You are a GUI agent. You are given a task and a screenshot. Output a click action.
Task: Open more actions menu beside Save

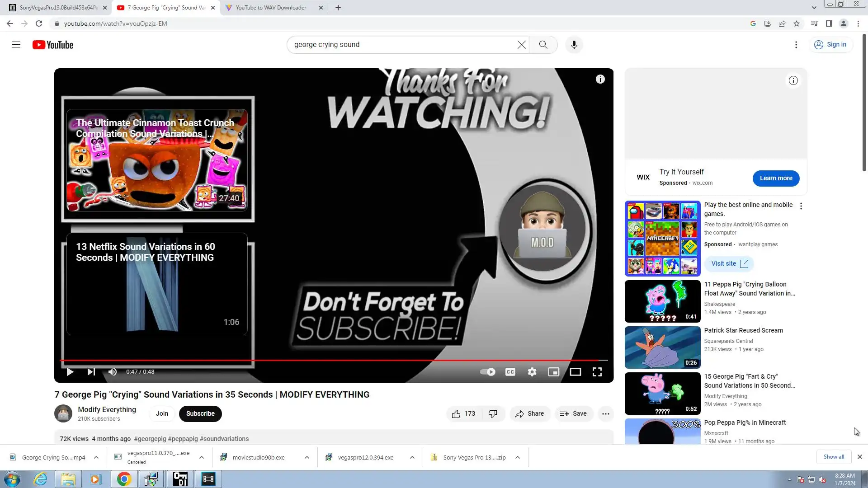(x=605, y=413)
